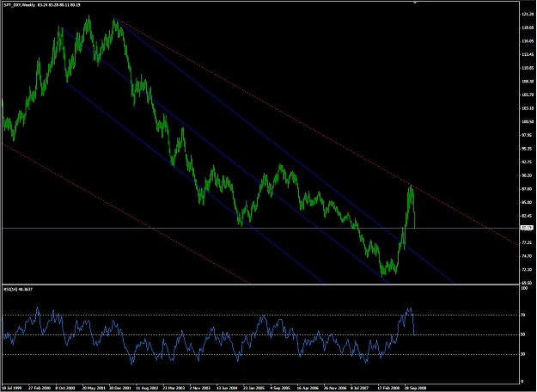Screen dimensions: 537x392
Task: Click the 4 Sep 2005 date label
Action: click(x=280, y=388)
